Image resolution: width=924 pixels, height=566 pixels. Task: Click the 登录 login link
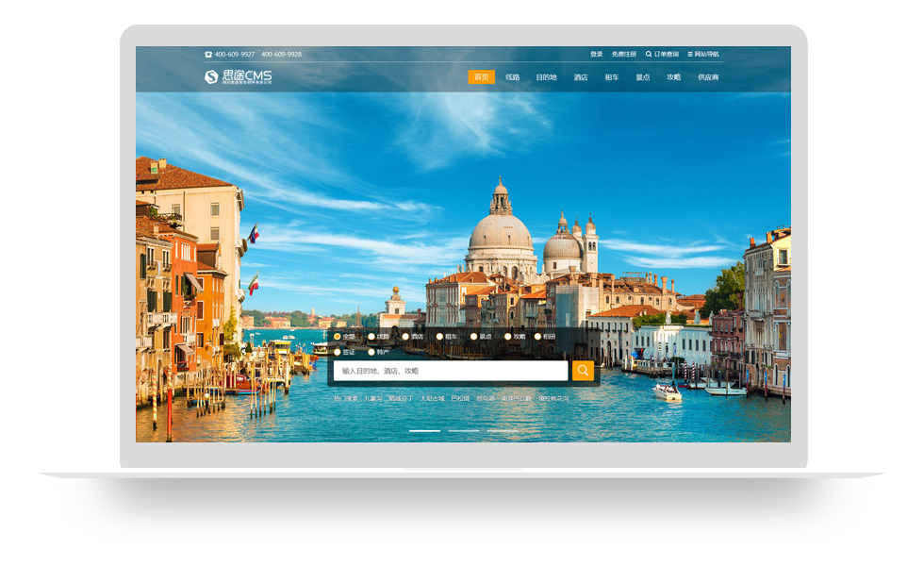[x=596, y=55]
